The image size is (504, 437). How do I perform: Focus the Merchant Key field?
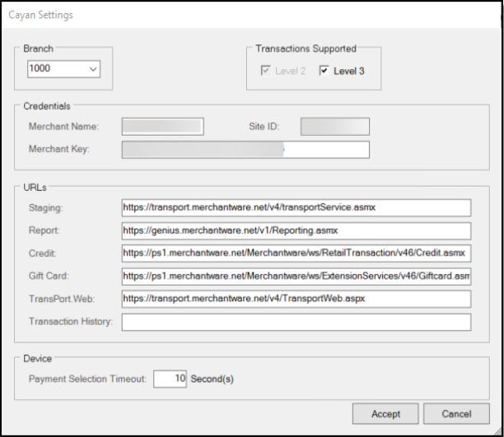point(245,149)
